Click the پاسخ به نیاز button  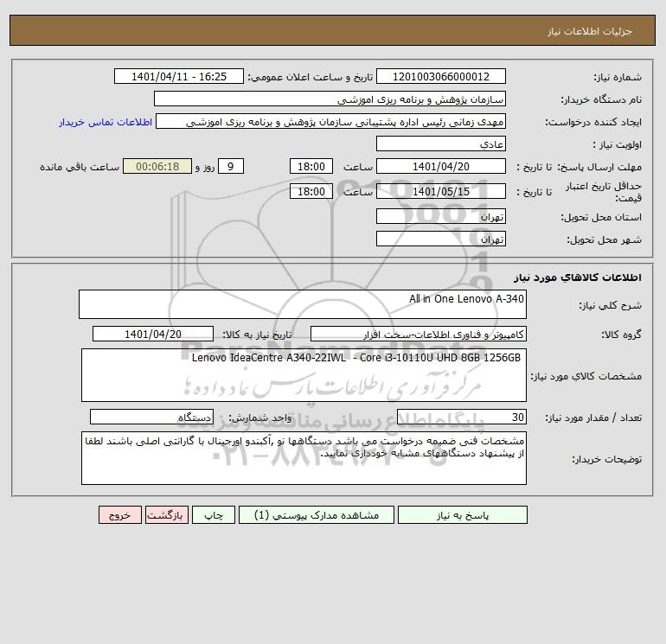[x=462, y=514]
